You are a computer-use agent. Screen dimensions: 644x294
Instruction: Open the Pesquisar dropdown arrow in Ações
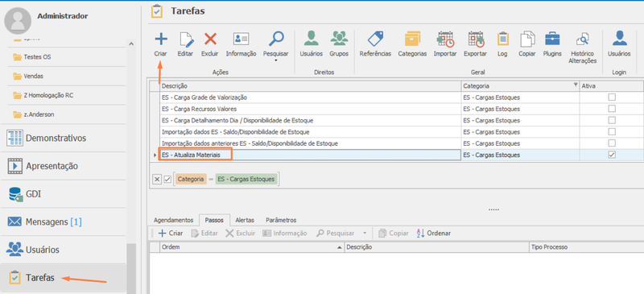(275, 60)
